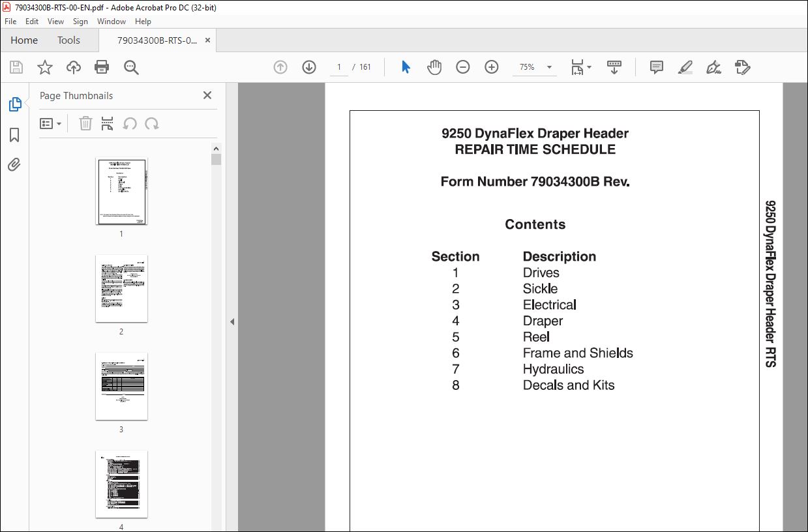Screen dimensions: 808x532
Task: Select page 1 thumbnail
Action: [121, 191]
